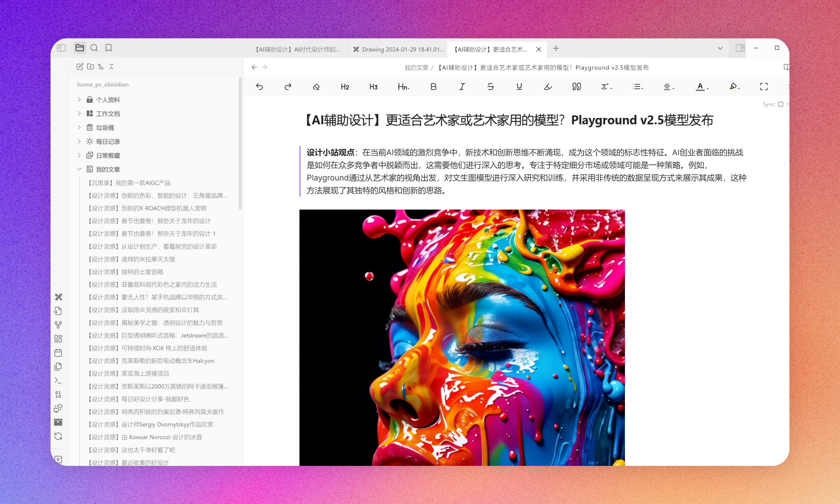
Task: Click the undo toolbar icon
Action: (259, 87)
